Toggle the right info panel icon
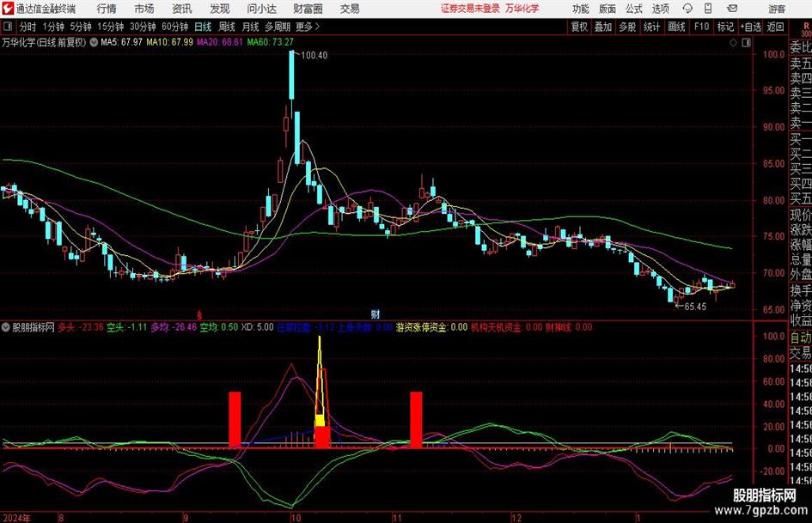 coord(746,43)
